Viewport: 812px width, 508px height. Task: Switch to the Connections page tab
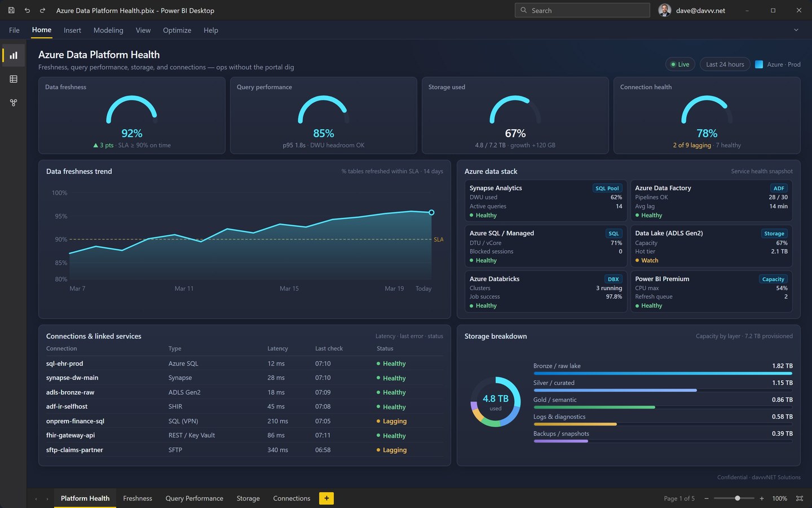pos(292,498)
